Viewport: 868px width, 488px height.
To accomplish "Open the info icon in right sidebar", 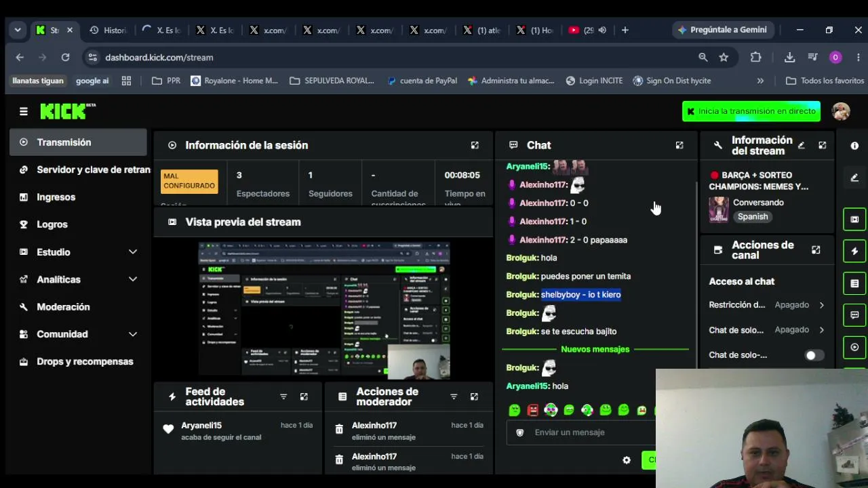I will coord(854,146).
